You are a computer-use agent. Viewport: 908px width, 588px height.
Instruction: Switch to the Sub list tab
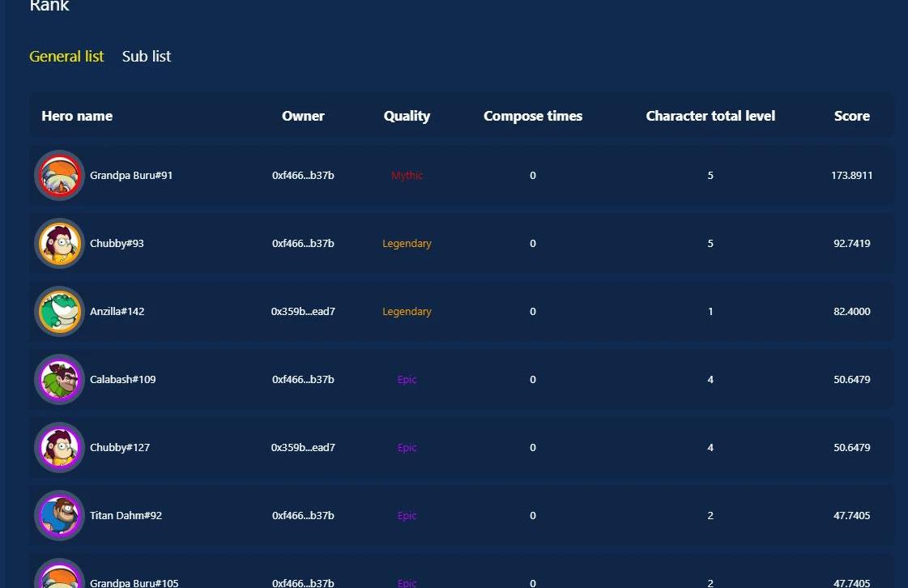tap(147, 57)
